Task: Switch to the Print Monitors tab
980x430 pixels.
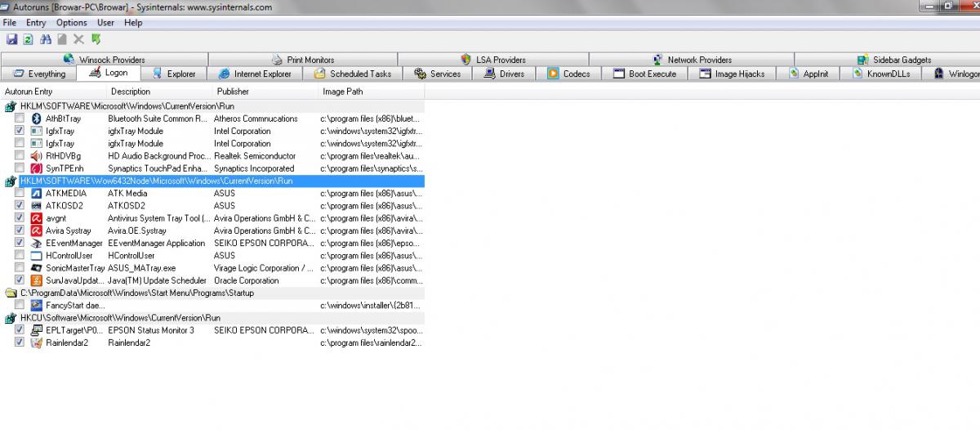Action: pyautogui.click(x=303, y=60)
